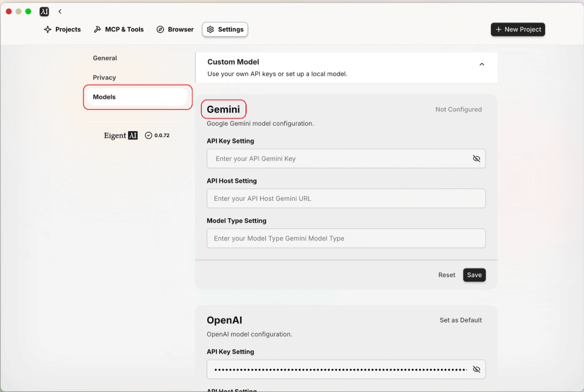
Task: Click the Eigent app logo icon
Action: (44, 11)
